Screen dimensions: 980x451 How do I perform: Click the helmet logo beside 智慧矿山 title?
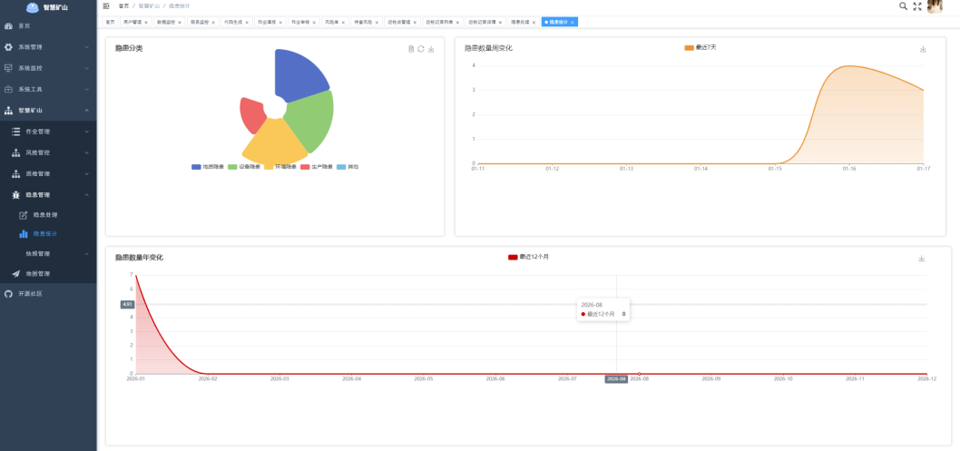click(34, 7)
